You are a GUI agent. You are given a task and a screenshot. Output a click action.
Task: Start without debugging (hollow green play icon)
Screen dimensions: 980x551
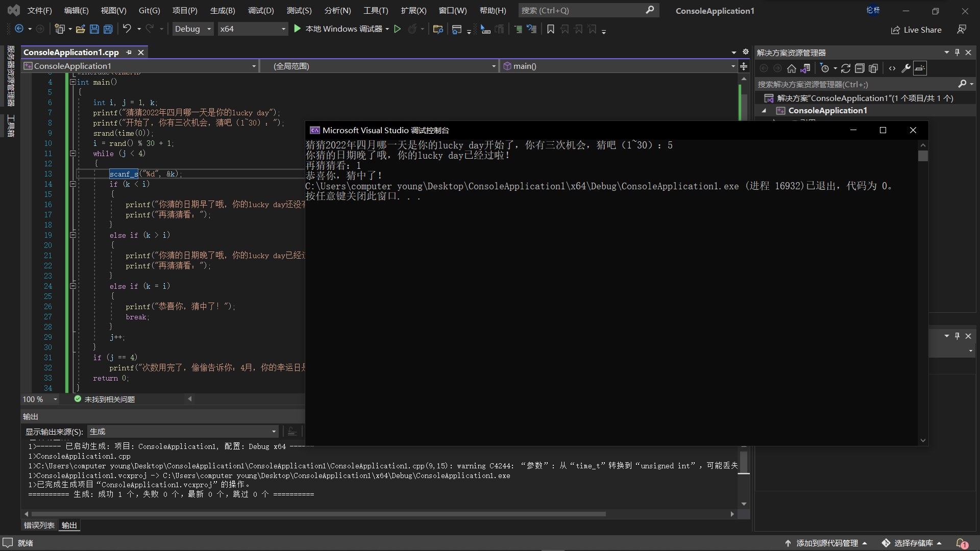point(398,29)
